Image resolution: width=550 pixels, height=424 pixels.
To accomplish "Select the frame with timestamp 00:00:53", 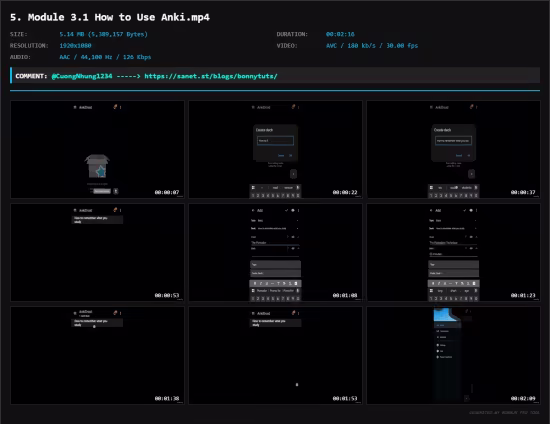I will click(x=97, y=253).
